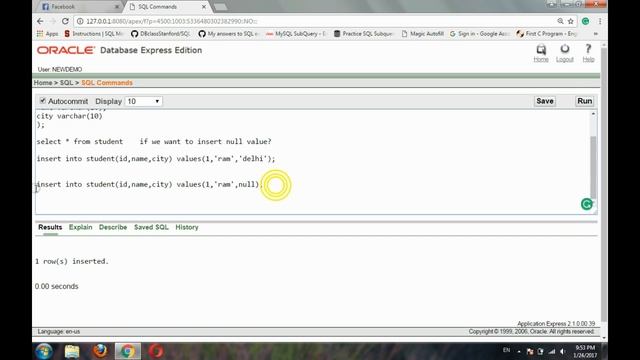Image resolution: width=640 pixels, height=360 pixels.
Task: Open the Apps bookmarks grid icon
Action: click(x=40, y=34)
